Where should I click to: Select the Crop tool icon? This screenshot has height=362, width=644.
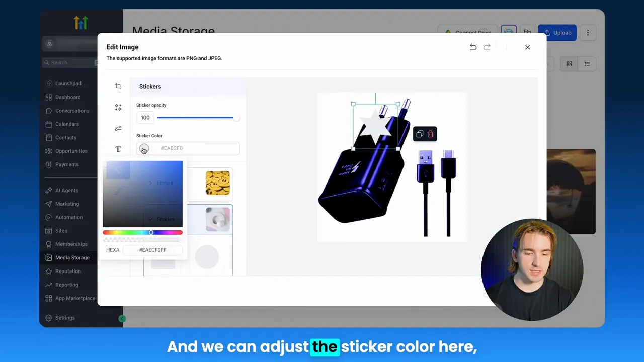click(118, 86)
